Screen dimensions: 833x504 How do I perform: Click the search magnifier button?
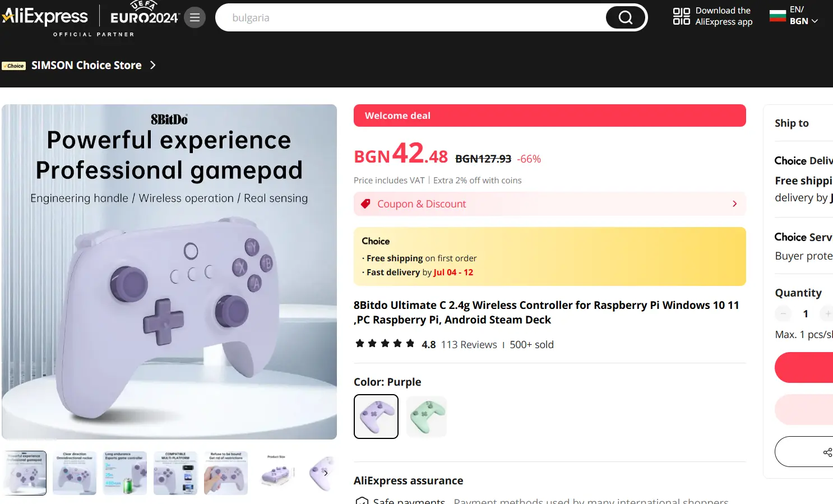625,18
